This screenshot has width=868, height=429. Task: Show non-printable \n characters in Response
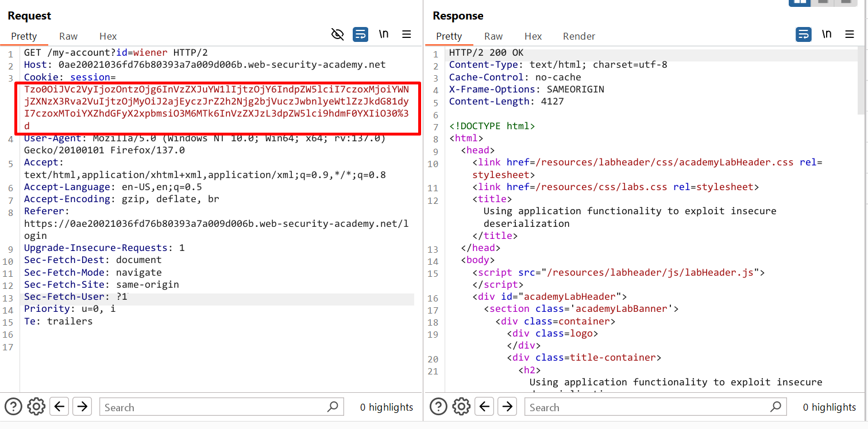tap(827, 34)
